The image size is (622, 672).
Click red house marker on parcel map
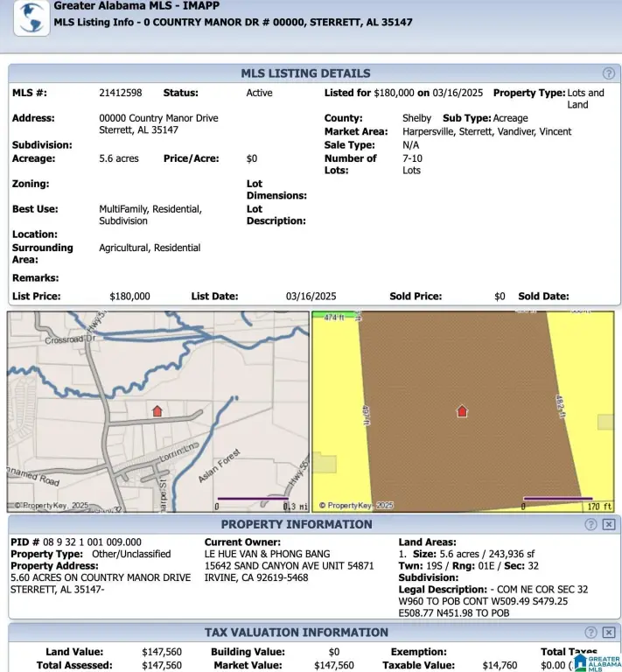[462, 410]
